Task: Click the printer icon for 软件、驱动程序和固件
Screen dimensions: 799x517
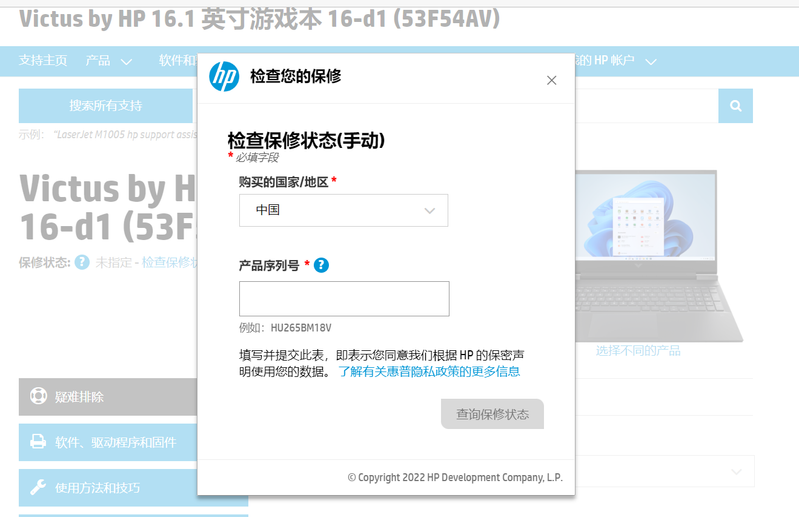Action: click(x=39, y=442)
